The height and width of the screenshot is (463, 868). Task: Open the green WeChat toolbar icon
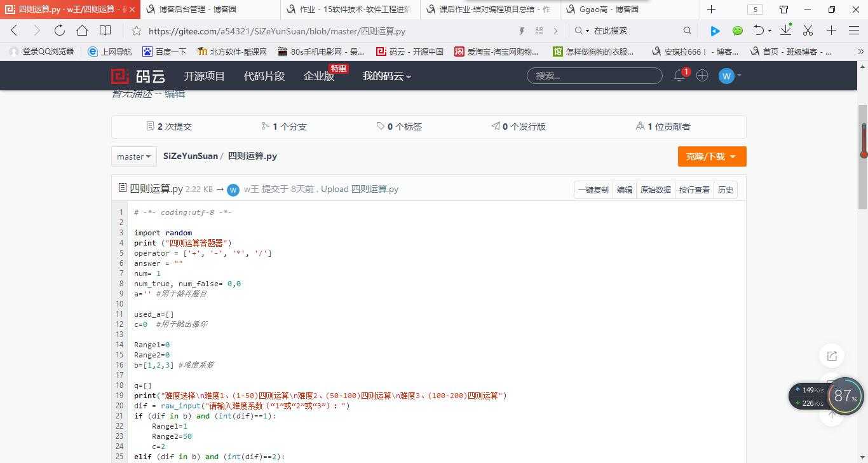tap(738, 31)
